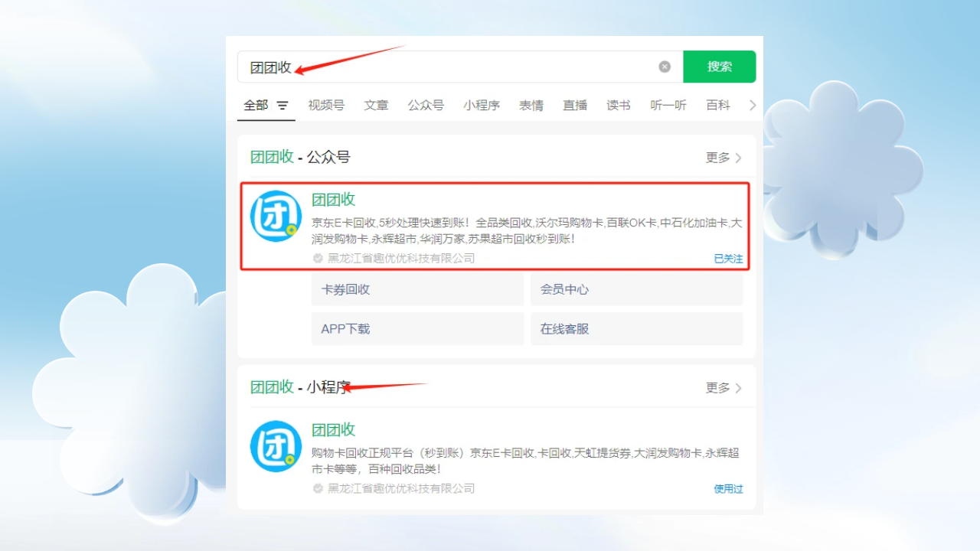Switch to the 听一听 tab
This screenshot has width=980, height=551.
(x=668, y=106)
